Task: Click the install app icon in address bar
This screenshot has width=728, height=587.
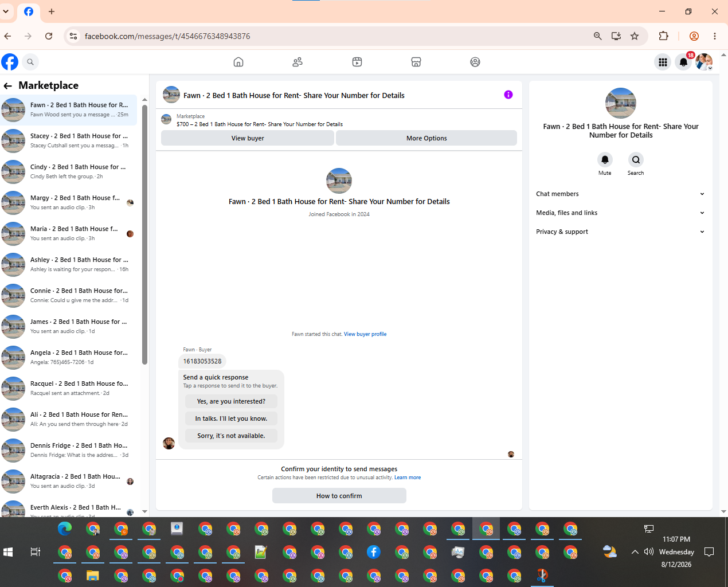Action: 616,36
